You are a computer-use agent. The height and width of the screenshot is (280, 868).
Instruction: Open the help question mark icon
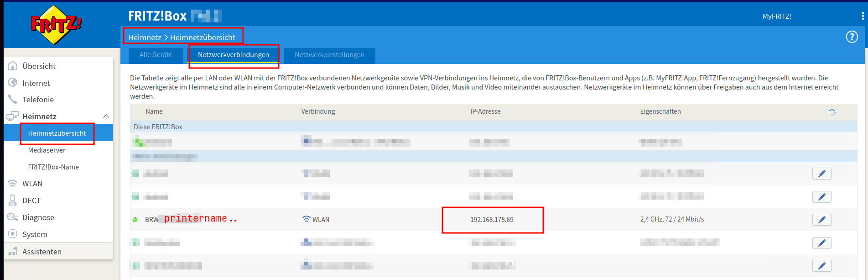pyautogui.click(x=852, y=37)
